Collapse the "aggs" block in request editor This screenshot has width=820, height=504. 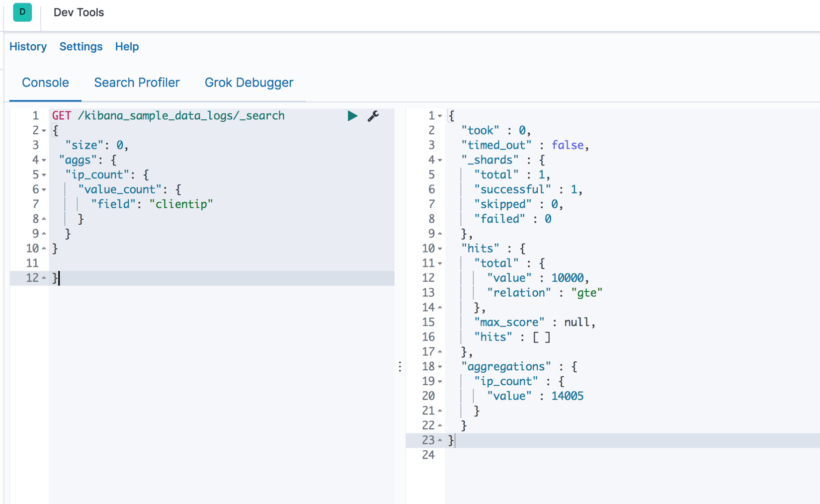click(44, 161)
